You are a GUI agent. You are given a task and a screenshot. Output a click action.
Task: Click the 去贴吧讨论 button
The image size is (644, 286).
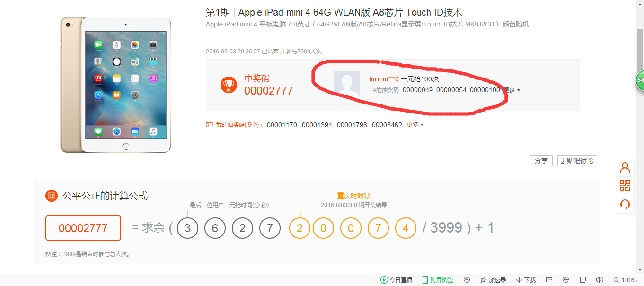tap(576, 161)
